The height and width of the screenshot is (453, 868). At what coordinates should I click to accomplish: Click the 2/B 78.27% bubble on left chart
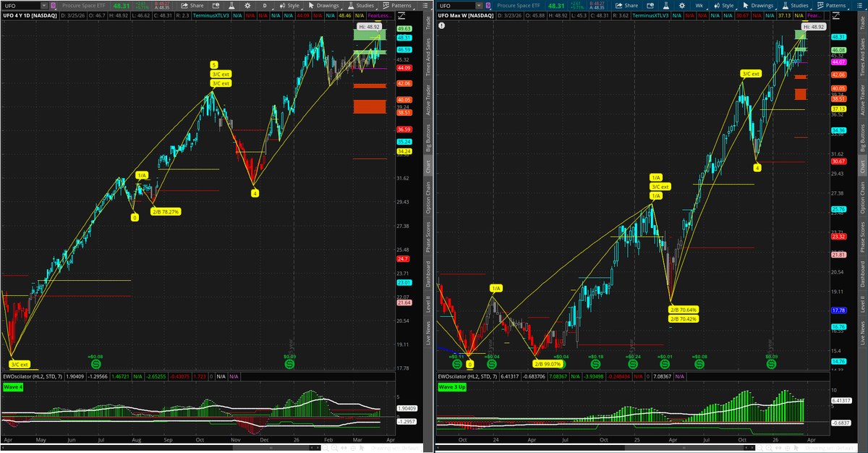(166, 211)
